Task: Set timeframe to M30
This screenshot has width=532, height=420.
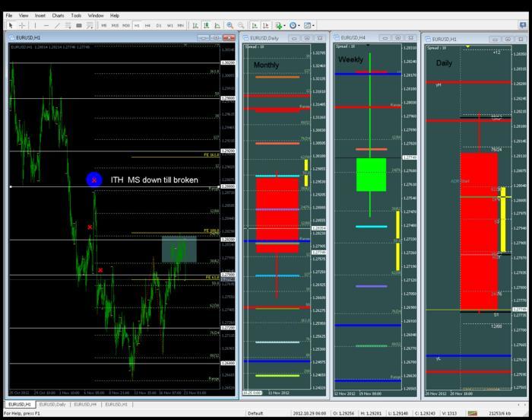Action: tap(126, 25)
